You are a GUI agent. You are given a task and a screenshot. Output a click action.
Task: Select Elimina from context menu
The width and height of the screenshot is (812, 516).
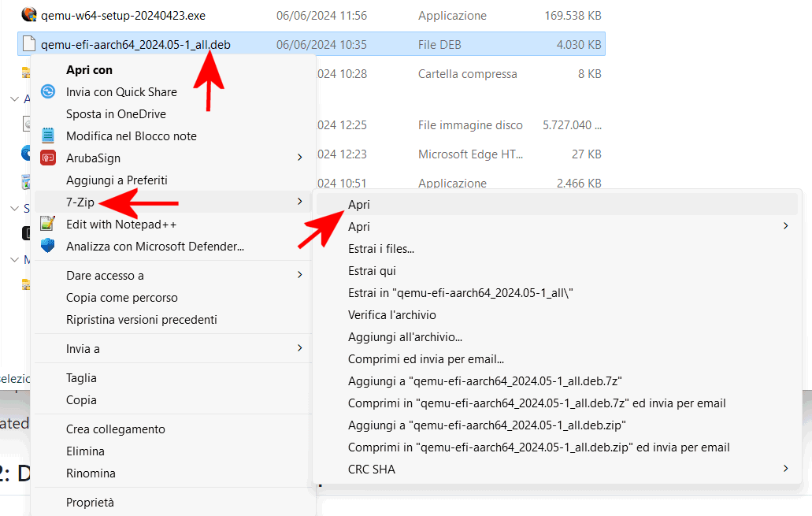point(85,451)
